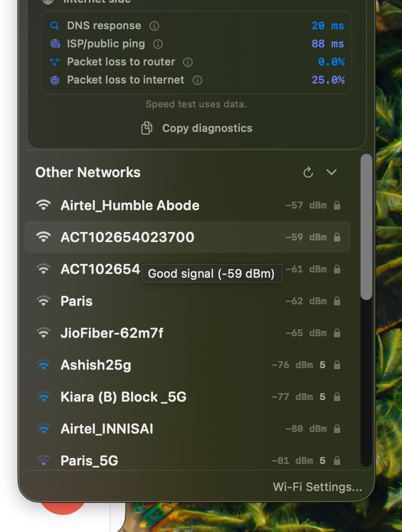Refresh the Other Networks list
This screenshot has height=532, width=402.
pyautogui.click(x=308, y=172)
